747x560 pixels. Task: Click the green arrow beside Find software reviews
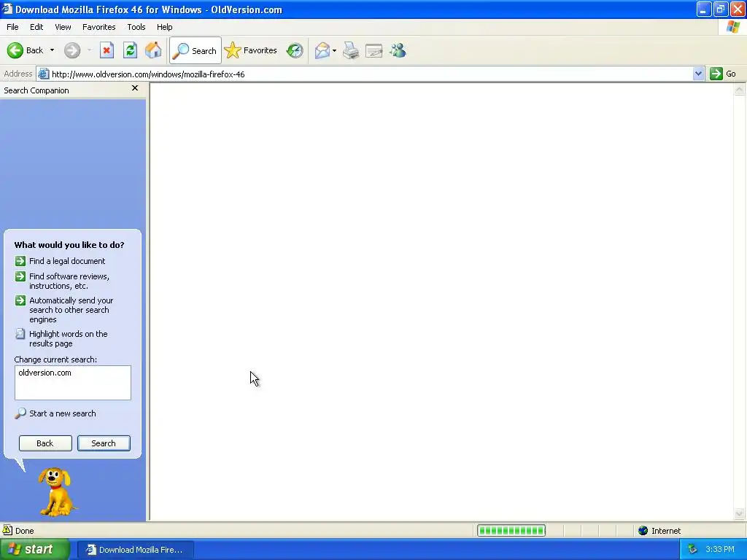20,276
